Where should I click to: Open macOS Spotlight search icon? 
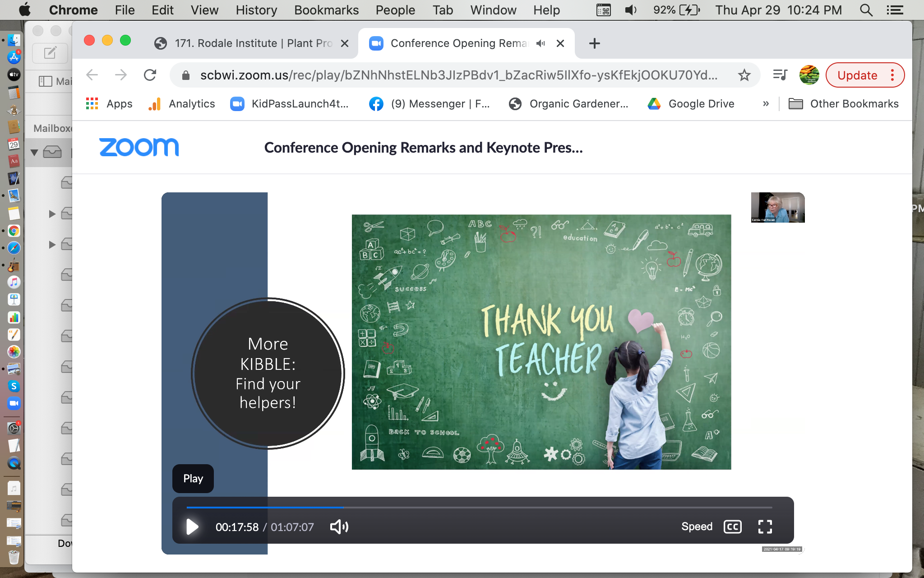point(866,10)
